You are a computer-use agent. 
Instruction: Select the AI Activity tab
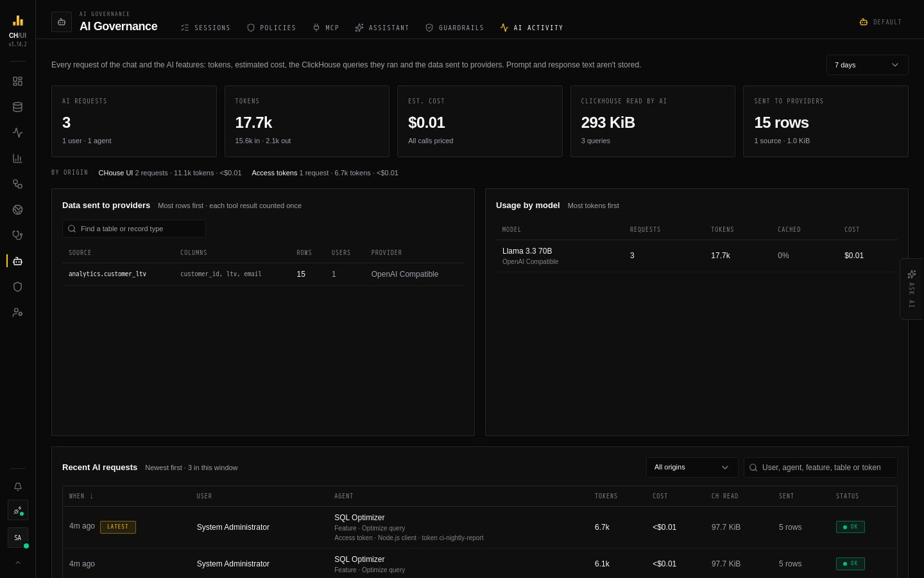click(531, 28)
